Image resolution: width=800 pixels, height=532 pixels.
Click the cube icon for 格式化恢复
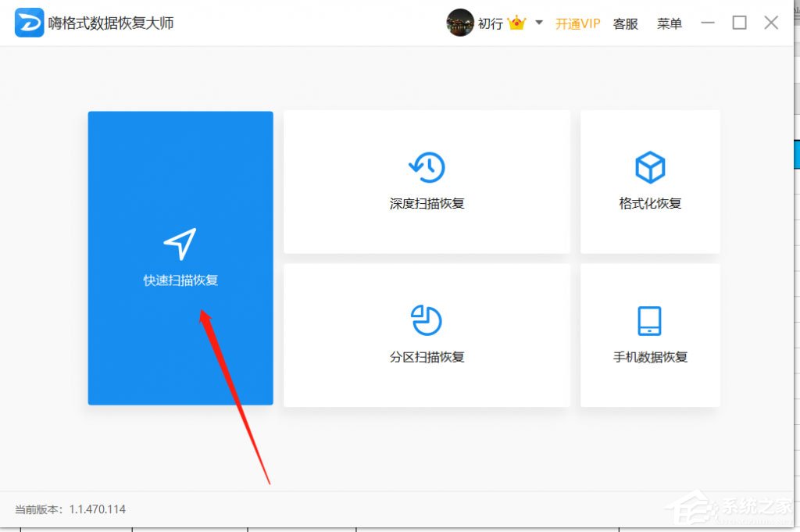tap(650, 165)
